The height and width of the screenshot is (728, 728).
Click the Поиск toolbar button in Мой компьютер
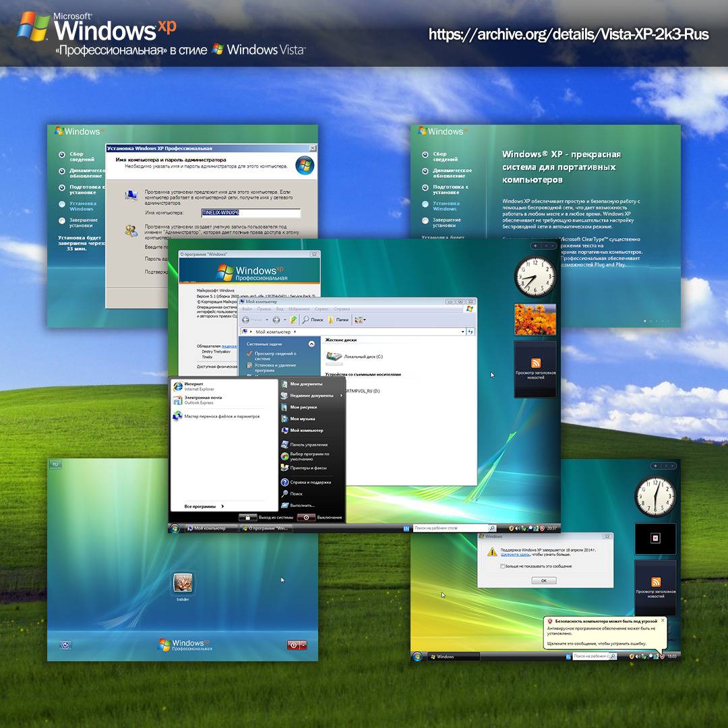(313, 320)
